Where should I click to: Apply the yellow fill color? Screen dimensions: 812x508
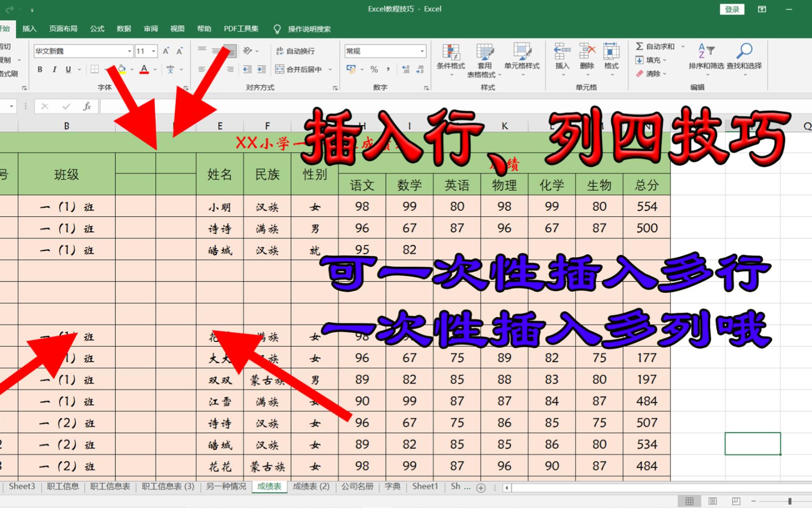(122, 70)
